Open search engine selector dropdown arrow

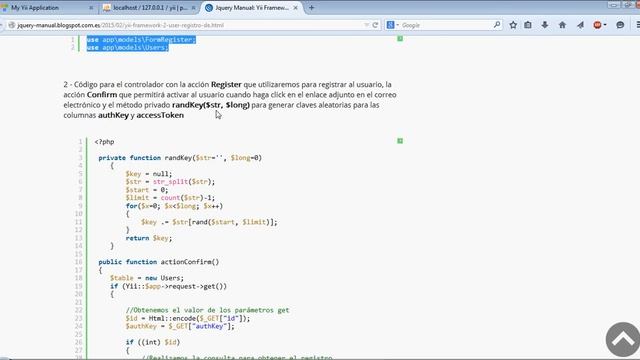click(x=397, y=25)
